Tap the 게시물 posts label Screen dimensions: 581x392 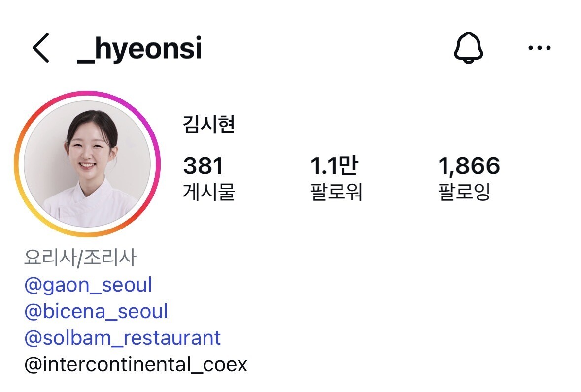coord(209,192)
